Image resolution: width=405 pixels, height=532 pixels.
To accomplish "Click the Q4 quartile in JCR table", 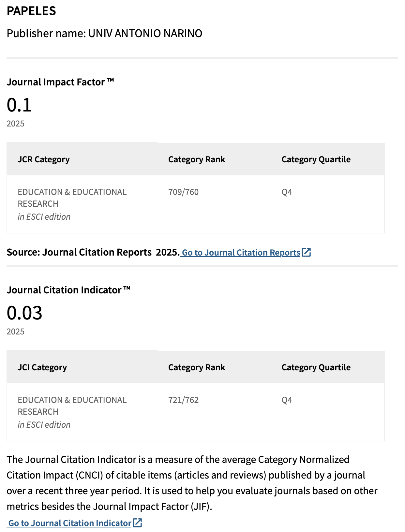I will pos(287,192).
